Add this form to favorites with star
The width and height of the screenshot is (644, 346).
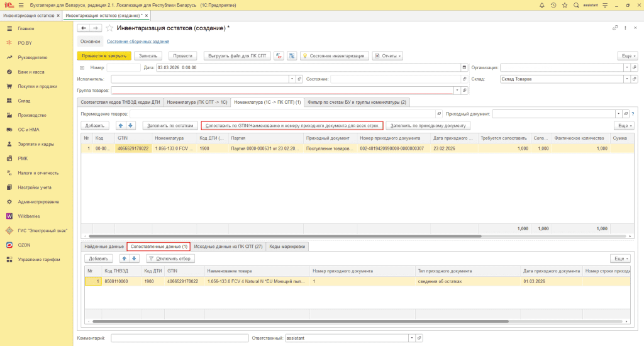pos(109,28)
